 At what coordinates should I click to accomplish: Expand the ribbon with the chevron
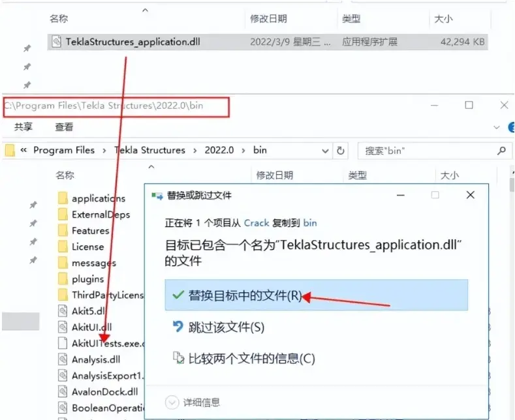pyautogui.click(x=497, y=127)
